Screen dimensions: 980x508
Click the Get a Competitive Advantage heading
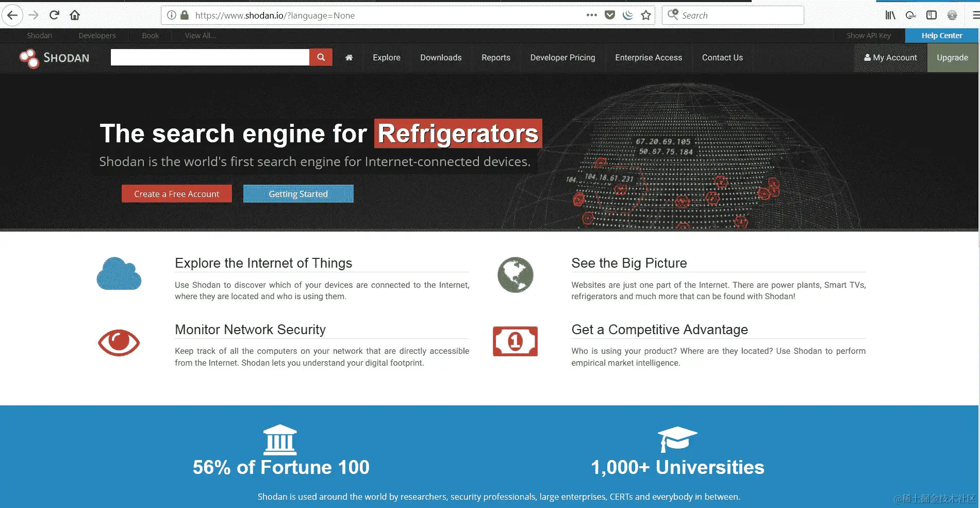(x=660, y=330)
